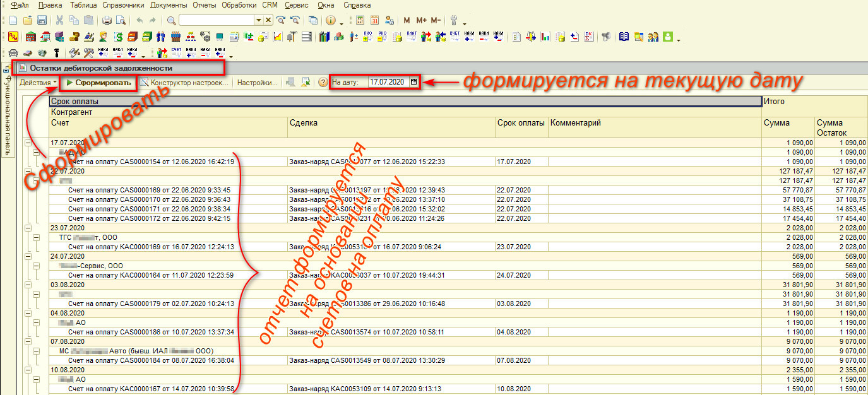Viewport: 868px width, 395px height.
Task: Click the На дату input field
Action: tap(388, 82)
